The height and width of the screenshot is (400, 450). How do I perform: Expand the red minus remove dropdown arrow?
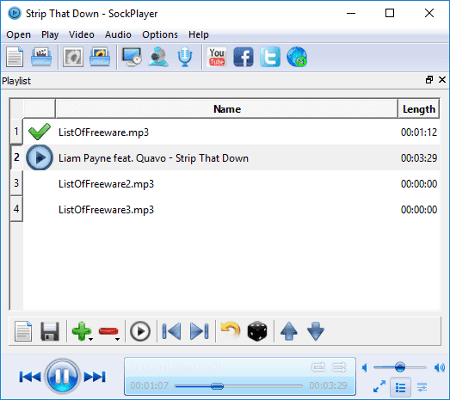(117, 339)
